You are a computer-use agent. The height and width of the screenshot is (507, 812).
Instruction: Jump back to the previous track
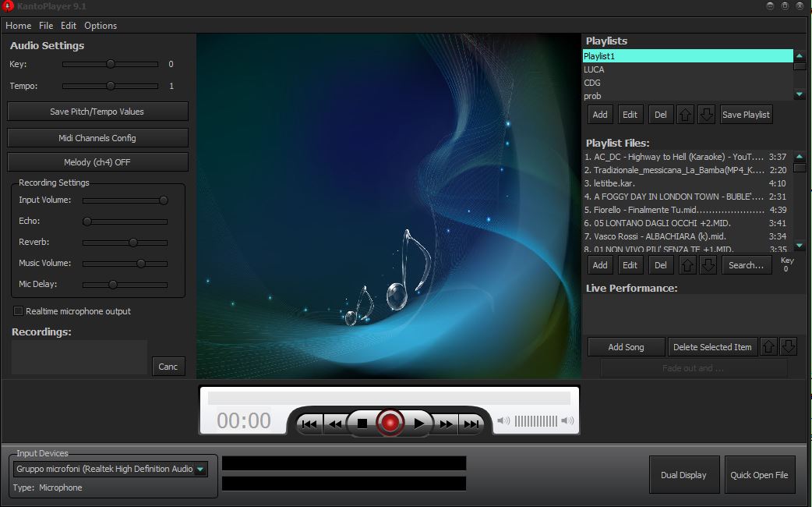coord(309,424)
